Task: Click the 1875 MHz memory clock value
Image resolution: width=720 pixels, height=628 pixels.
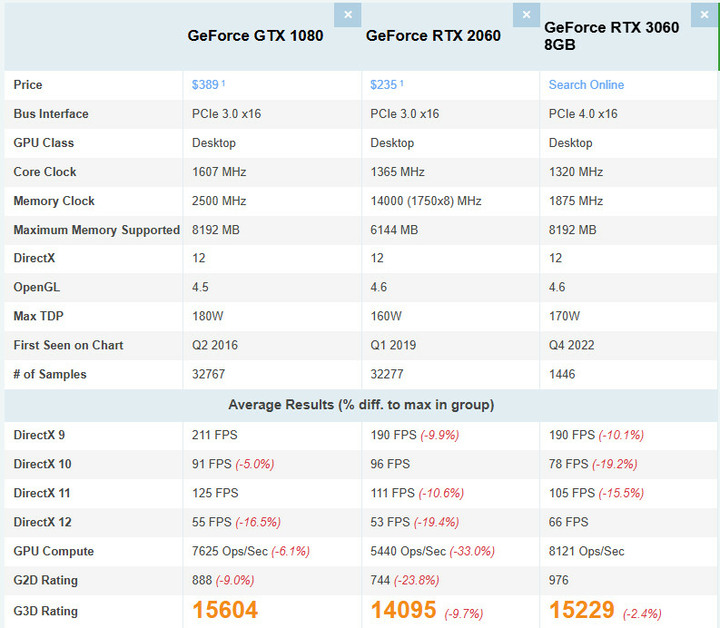Action: click(576, 201)
